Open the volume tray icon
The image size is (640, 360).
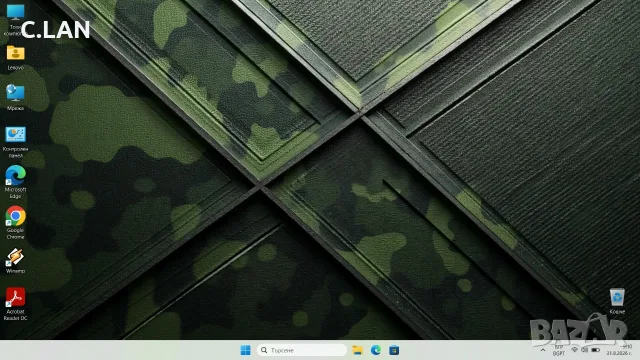click(584, 350)
